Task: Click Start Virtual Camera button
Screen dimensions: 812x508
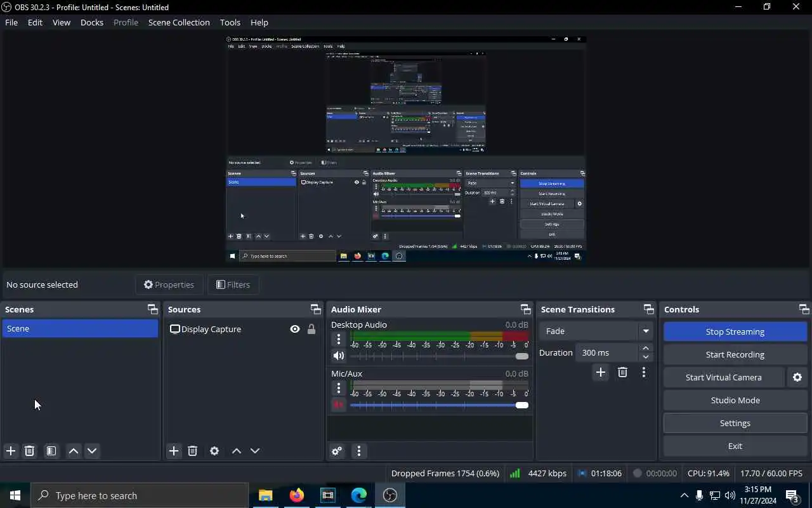Action: click(724, 377)
